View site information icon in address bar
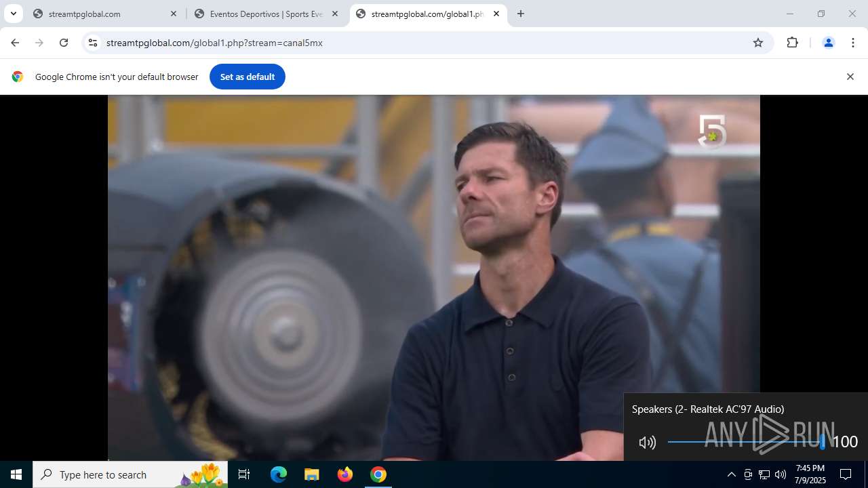The height and width of the screenshot is (488, 868). [x=93, y=43]
